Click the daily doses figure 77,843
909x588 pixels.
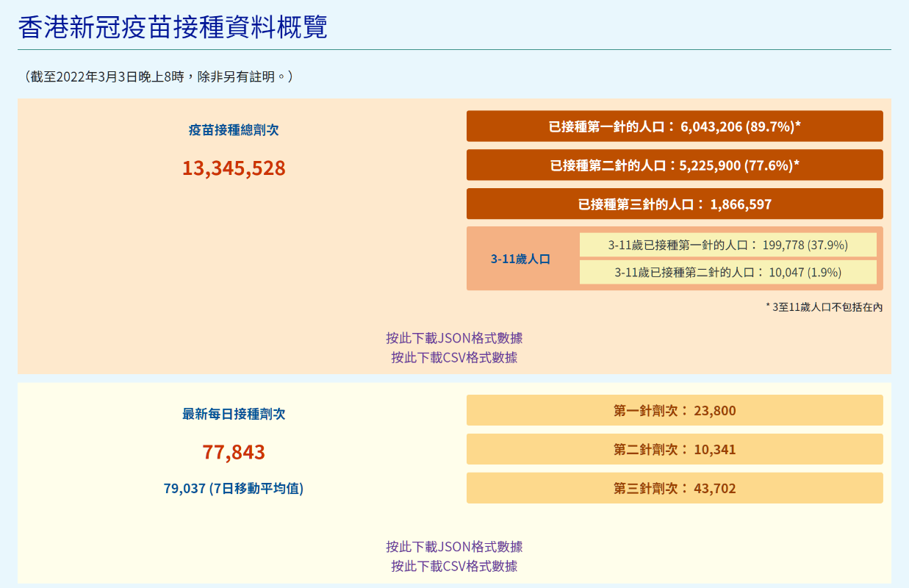tap(234, 452)
